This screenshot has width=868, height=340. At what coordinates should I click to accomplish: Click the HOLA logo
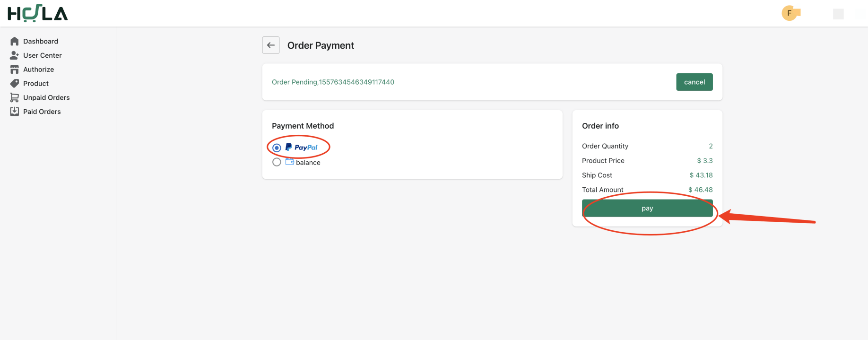[38, 14]
